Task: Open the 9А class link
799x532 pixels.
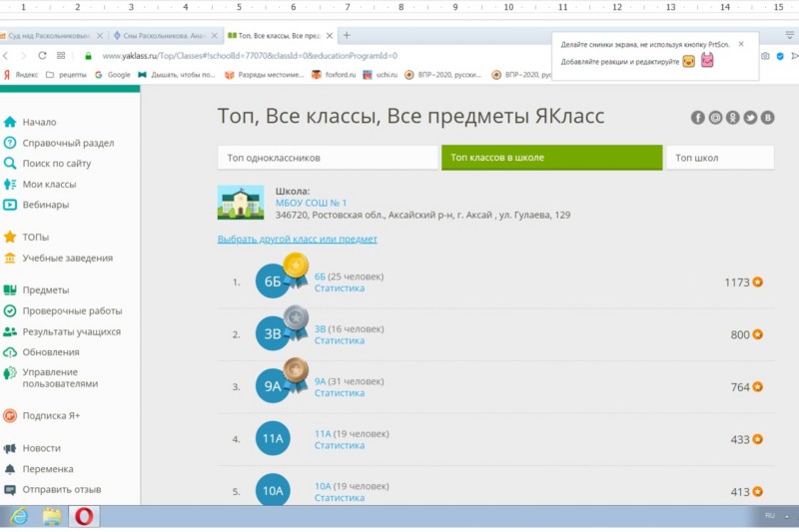Action: pos(320,381)
